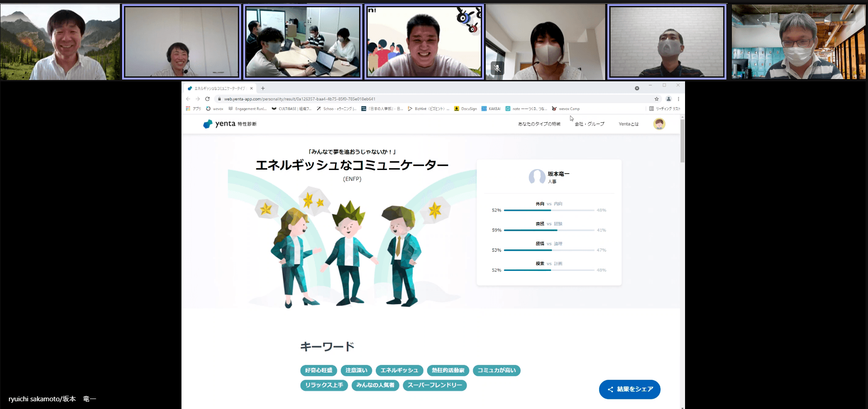Viewport: 868px width, 409px height.
Task: Click the 結果をシェア button
Action: pos(630,389)
